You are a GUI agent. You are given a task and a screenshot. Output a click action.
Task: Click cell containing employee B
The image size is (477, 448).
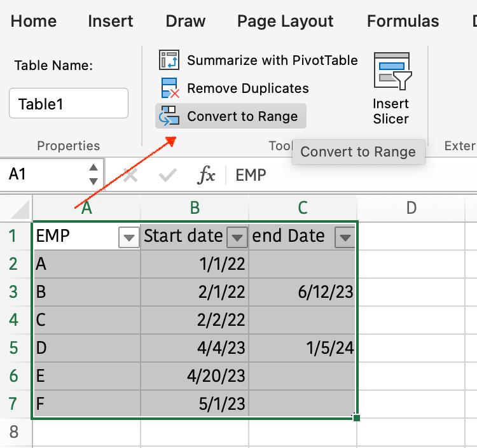click(x=86, y=292)
